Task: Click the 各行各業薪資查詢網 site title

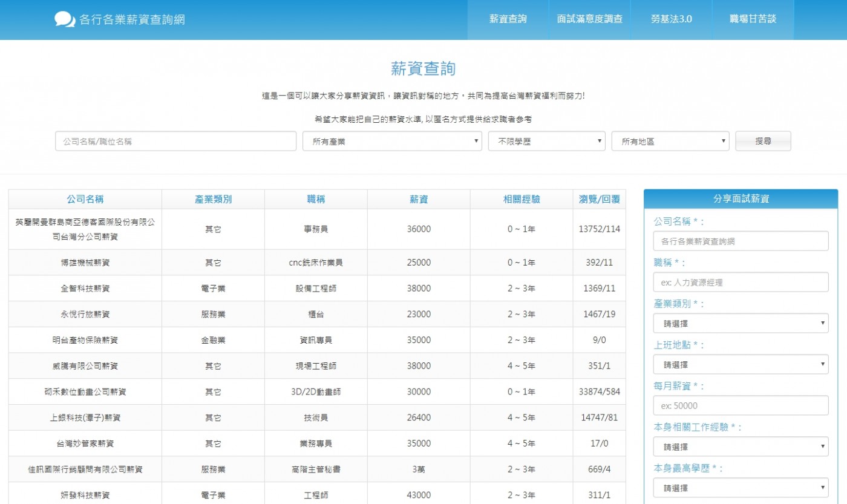Action: click(132, 20)
